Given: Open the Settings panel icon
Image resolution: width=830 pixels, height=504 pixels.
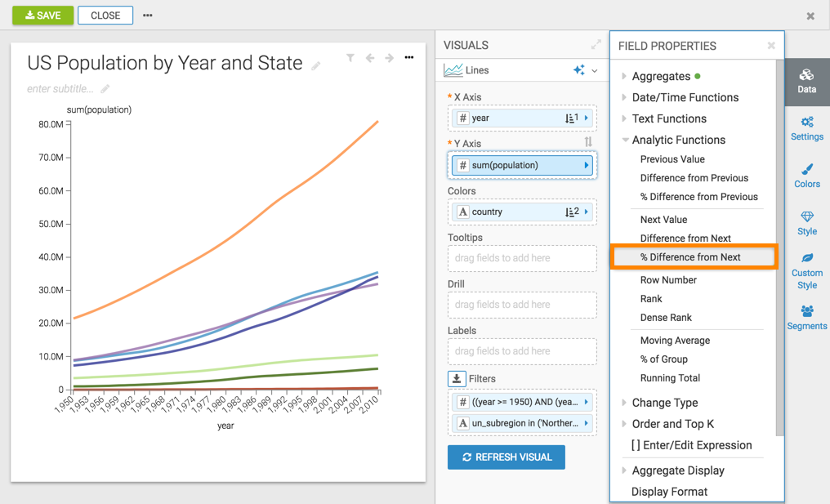Looking at the screenshot, I should pyautogui.click(x=806, y=128).
